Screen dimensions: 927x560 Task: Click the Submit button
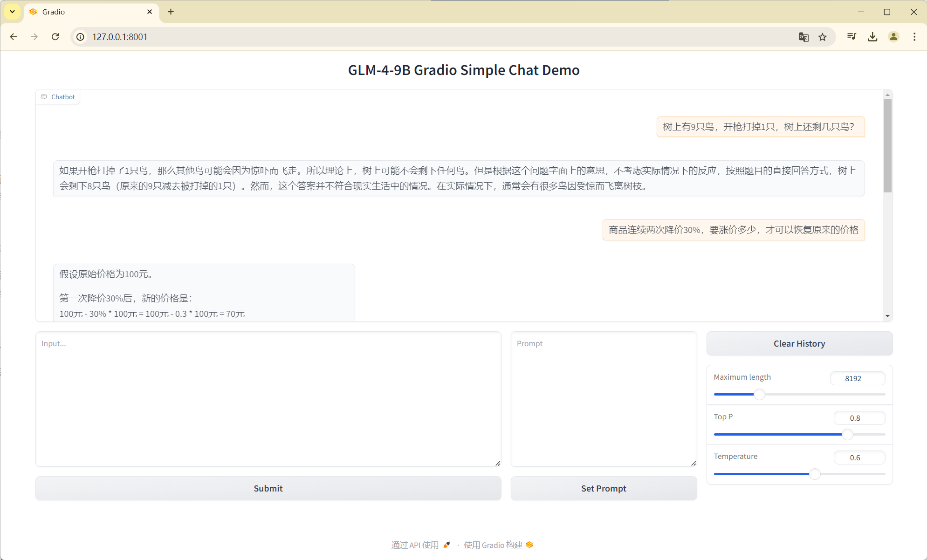coord(268,488)
